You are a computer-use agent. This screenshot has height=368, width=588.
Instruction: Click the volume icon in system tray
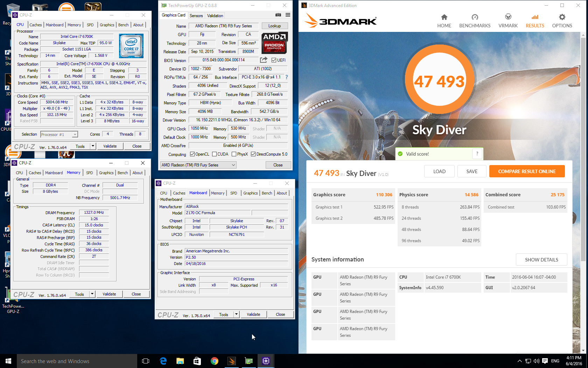point(537,361)
